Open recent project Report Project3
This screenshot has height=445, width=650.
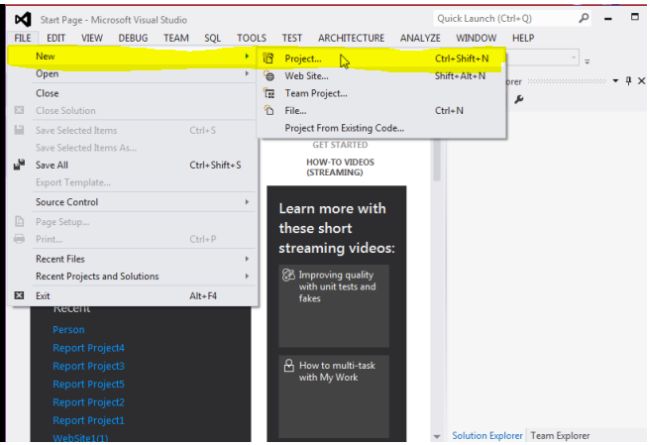(88, 366)
